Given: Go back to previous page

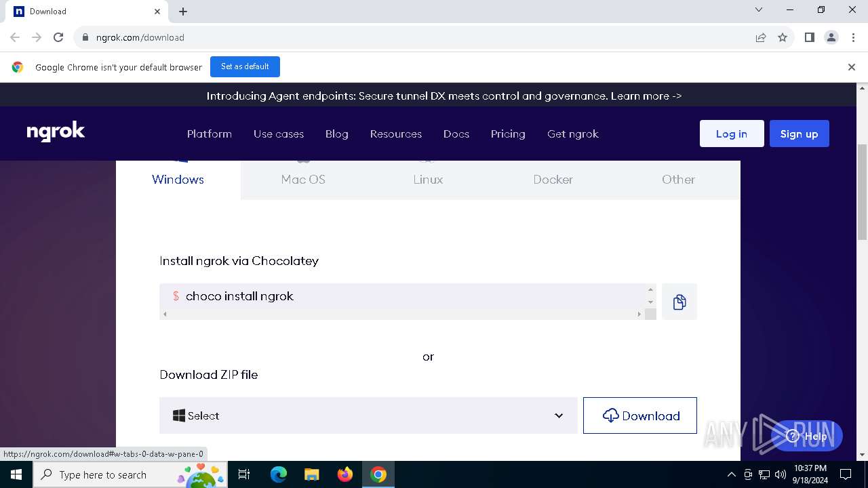Looking at the screenshot, I should click(x=15, y=37).
